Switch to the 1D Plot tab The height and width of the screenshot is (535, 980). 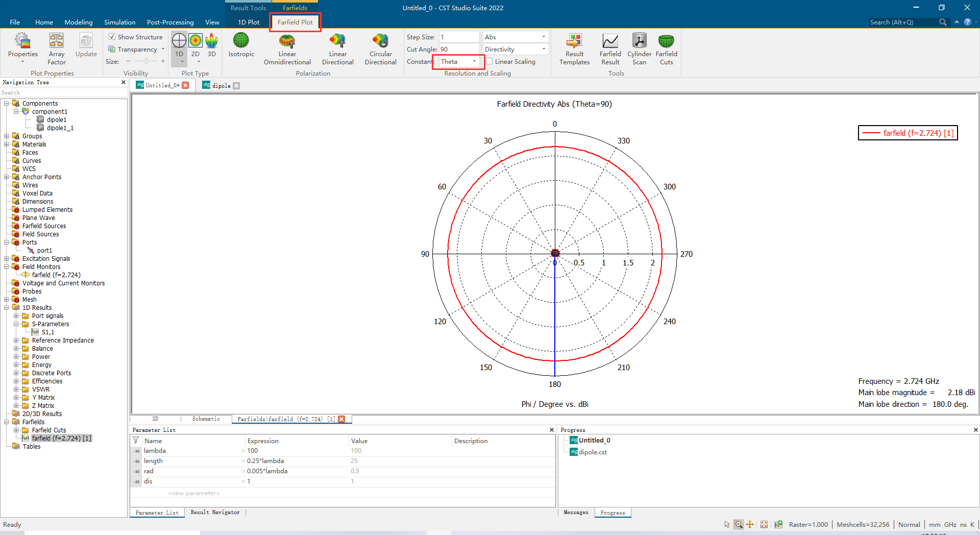[249, 22]
